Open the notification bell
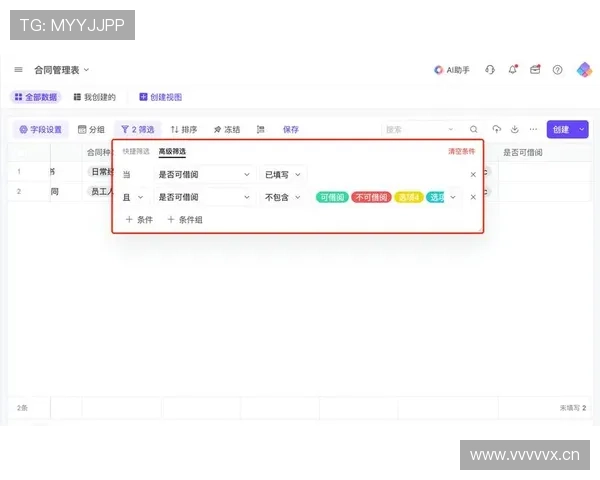This screenshot has height=480, width=600. (512, 70)
